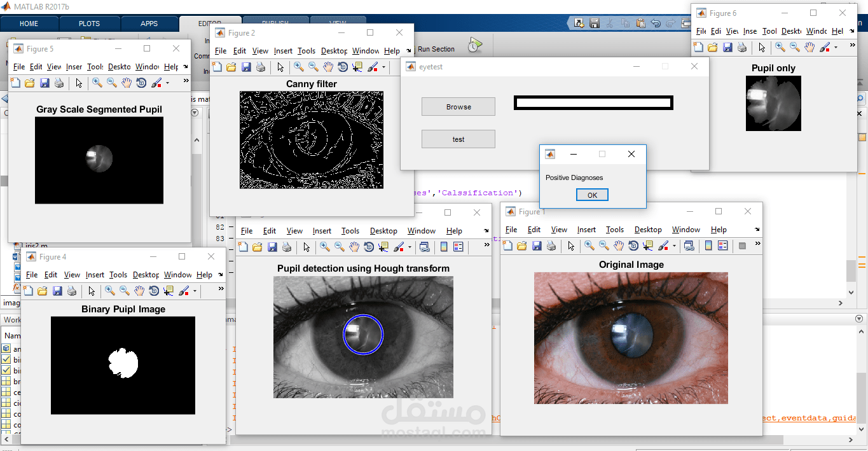Image resolution: width=868 pixels, height=451 pixels.
Task: Click Insert Legend in Hough transform figure
Action: click(458, 247)
